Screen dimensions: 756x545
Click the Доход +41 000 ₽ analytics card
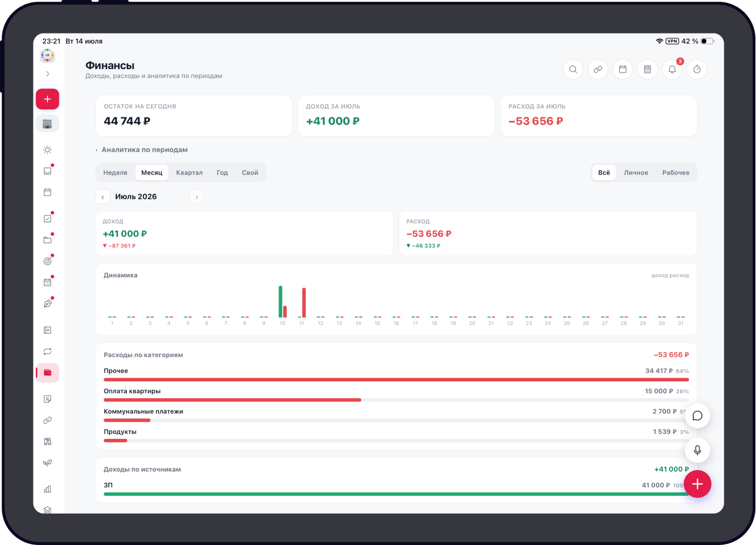pos(245,233)
